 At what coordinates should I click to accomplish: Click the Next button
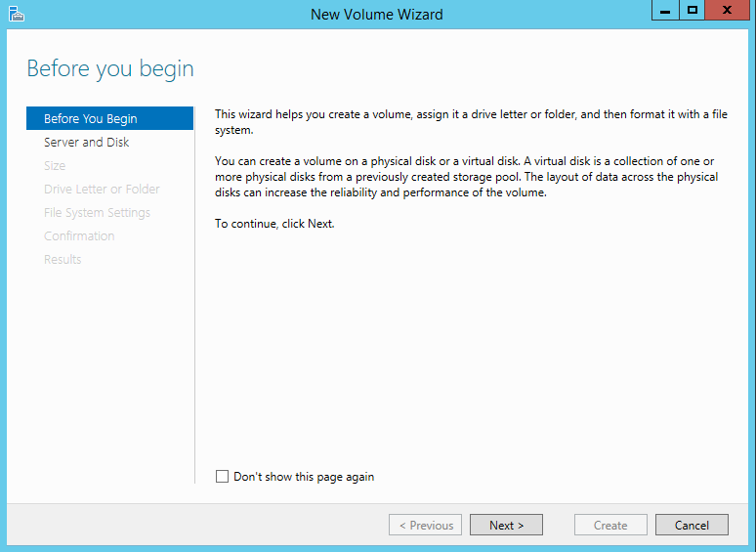click(506, 525)
